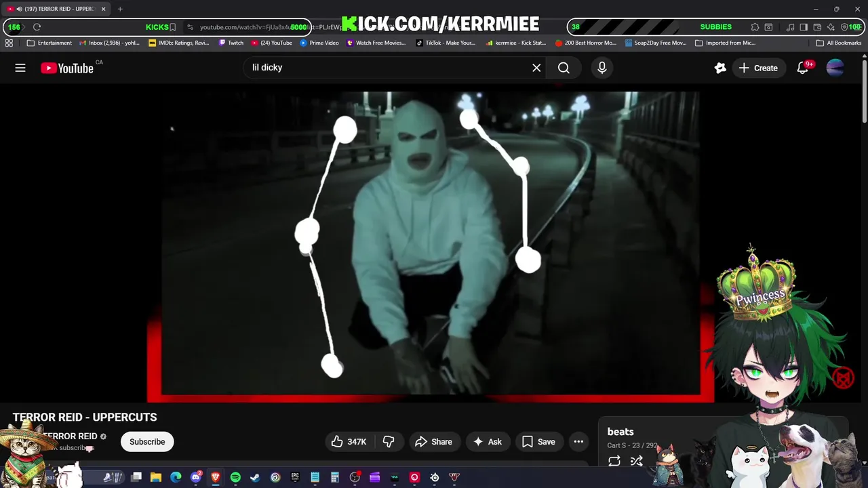Open Spotify from the taskbar
The width and height of the screenshot is (868, 488).
coord(235,477)
